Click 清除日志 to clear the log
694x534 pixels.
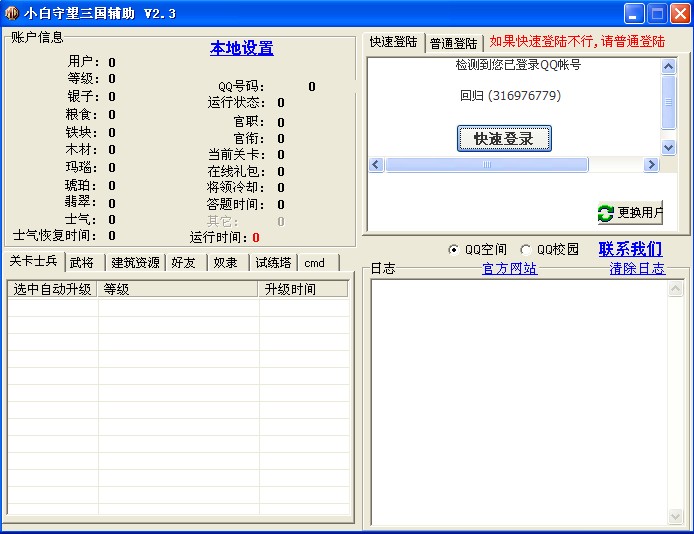[x=637, y=269]
